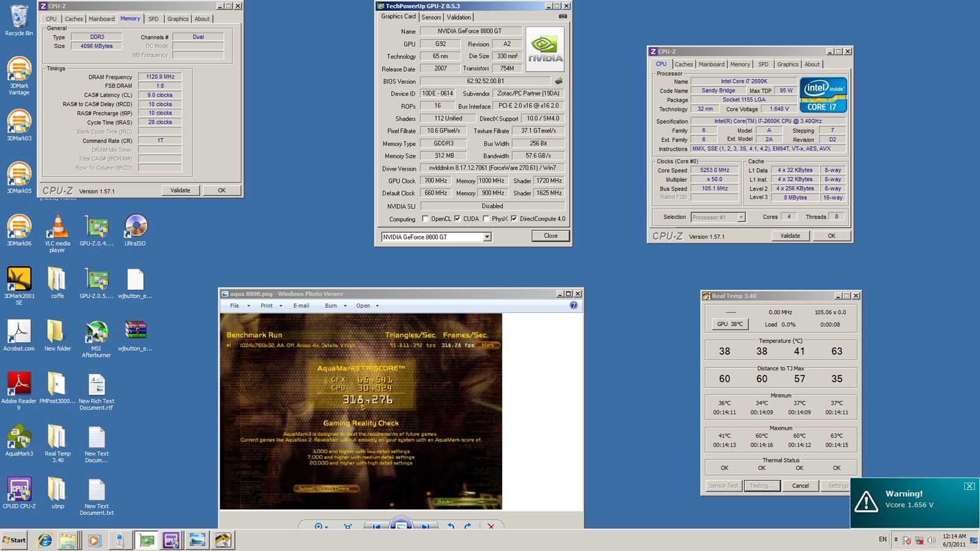This screenshot has width=980, height=551.
Task: Open the Caches tab in the CPU-Z processor window
Action: point(684,64)
